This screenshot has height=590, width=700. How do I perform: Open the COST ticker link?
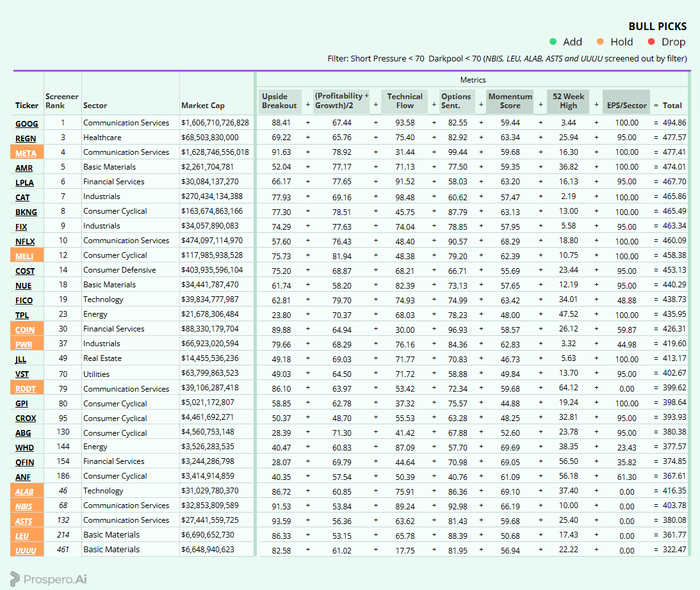click(x=24, y=271)
